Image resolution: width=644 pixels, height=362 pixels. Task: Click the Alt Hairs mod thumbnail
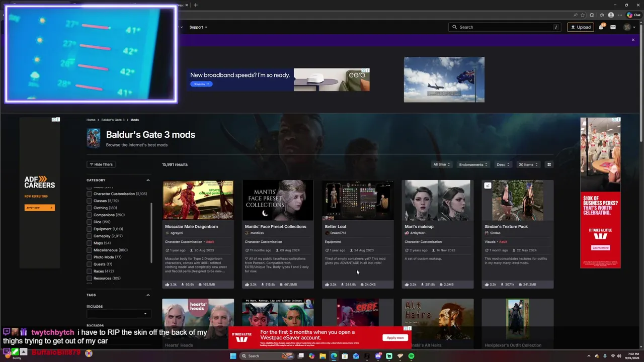point(437,319)
